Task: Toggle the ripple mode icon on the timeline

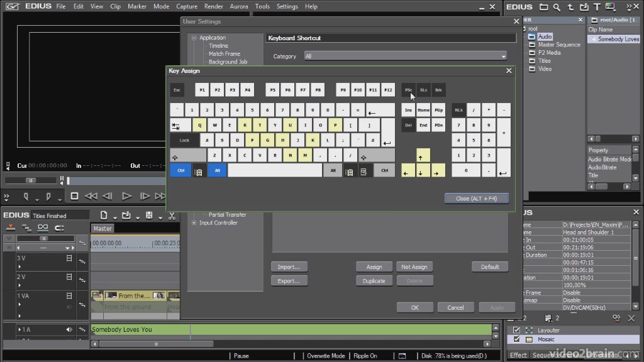Action: [x=59, y=228]
